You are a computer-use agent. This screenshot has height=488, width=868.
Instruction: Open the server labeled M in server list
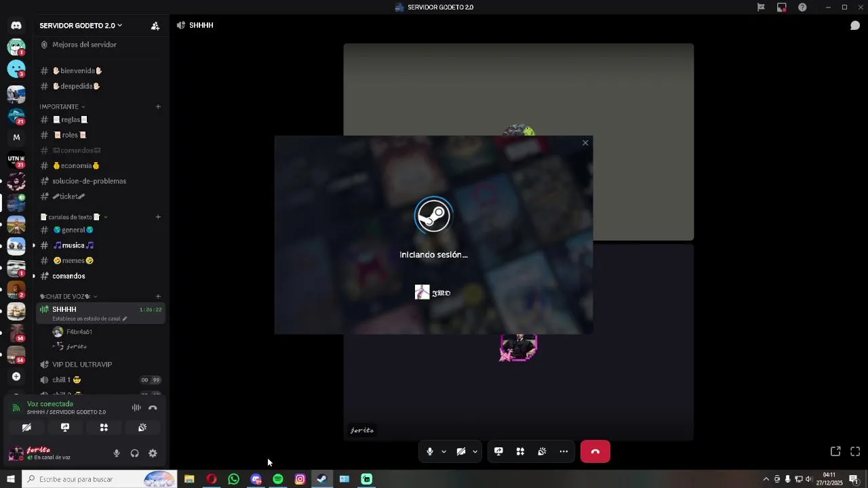click(16, 138)
